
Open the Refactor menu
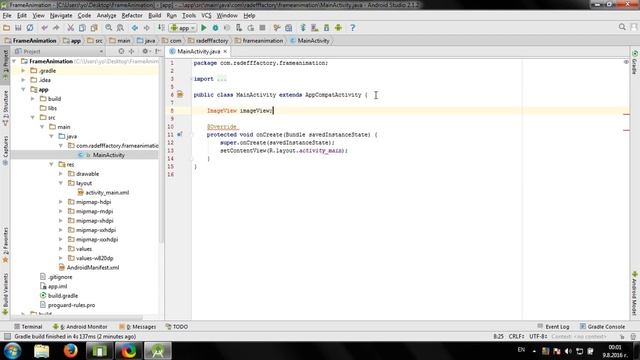tap(132, 16)
